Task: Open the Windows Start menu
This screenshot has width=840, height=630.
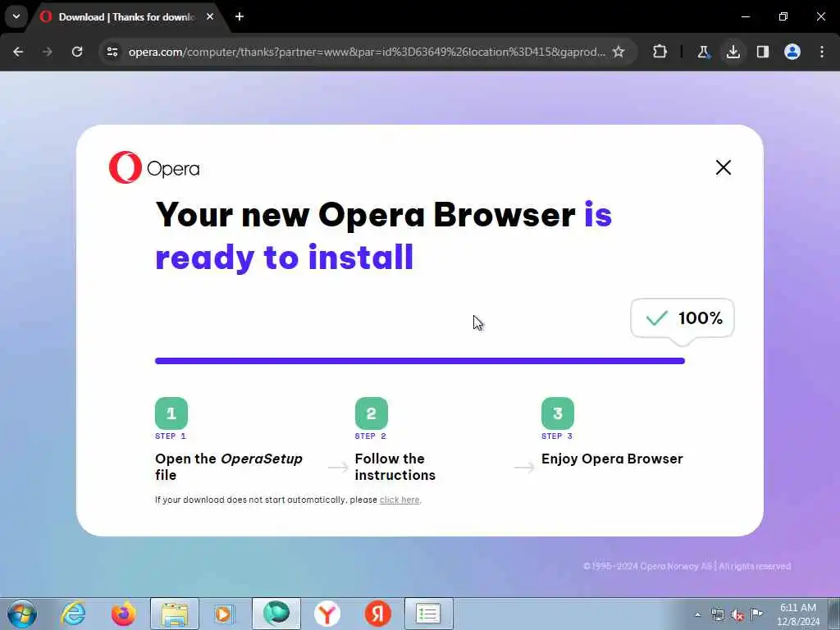Action: [22, 614]
